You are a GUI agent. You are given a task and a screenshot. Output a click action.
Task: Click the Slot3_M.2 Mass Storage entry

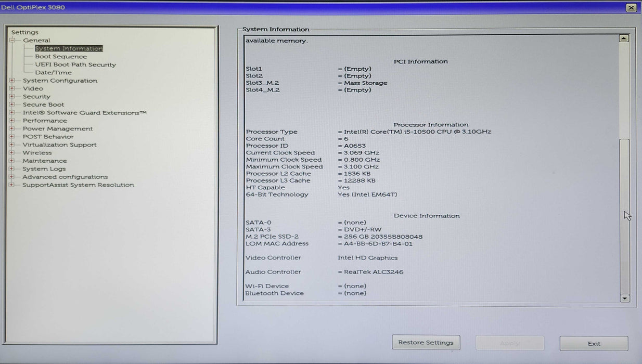(365, 83)
